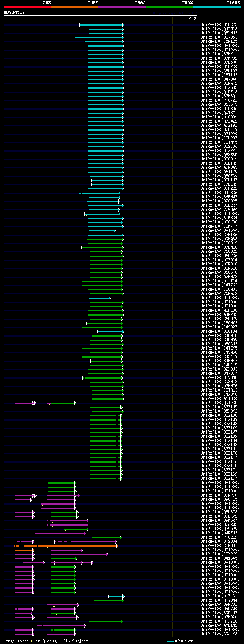244x644 pixels.
Task: Open hit UniRef100_Q37953
Action: pos(219,37)
